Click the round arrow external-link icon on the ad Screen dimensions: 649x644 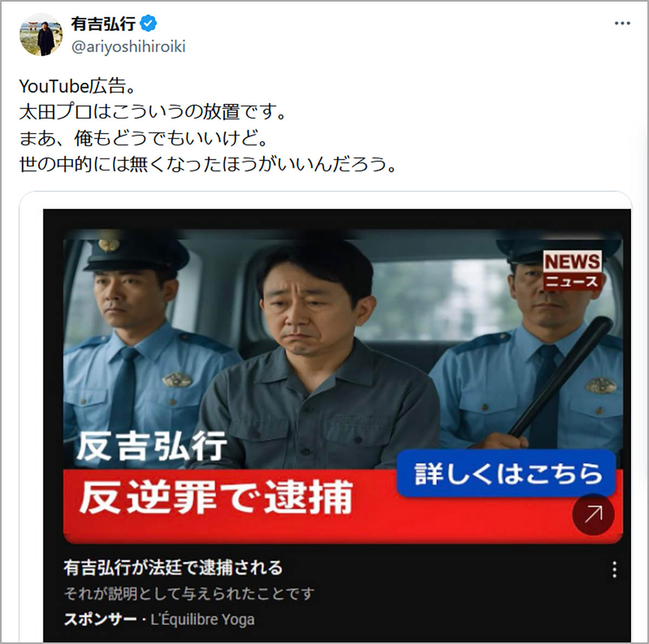pos(593,514)
